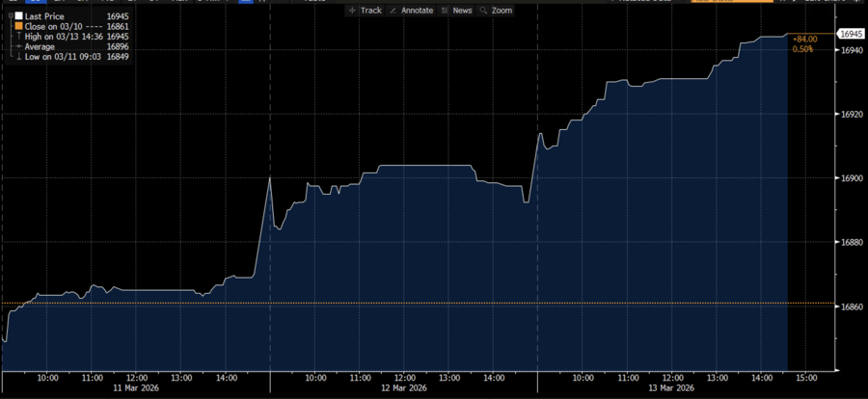Open the News overlay on chart
This screenshot has width=868, height=399.
click(x=456, y=10)
